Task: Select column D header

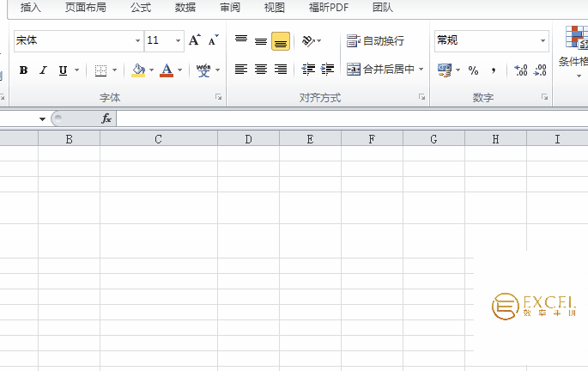Action: (x=249, y=139)
